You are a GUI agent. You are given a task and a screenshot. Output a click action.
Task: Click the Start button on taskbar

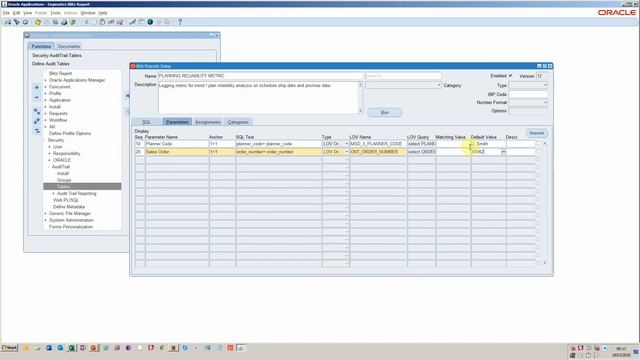point(9,348)
